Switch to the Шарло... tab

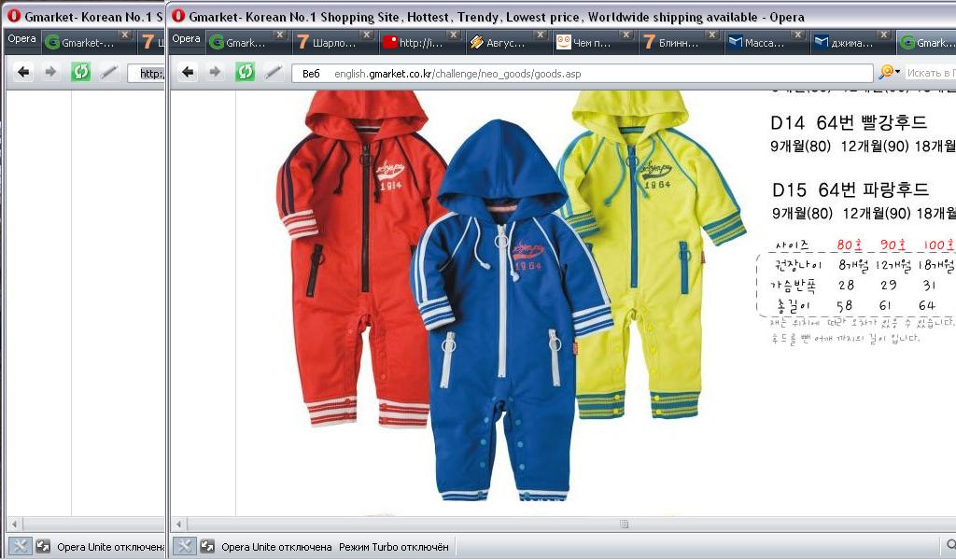pyautogui.click(x=333, y=42)
